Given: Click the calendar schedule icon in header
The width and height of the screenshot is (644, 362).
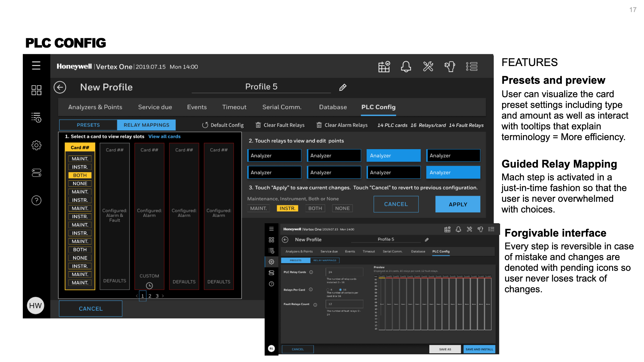Looking at the screenshot, I should coord(384,66).
